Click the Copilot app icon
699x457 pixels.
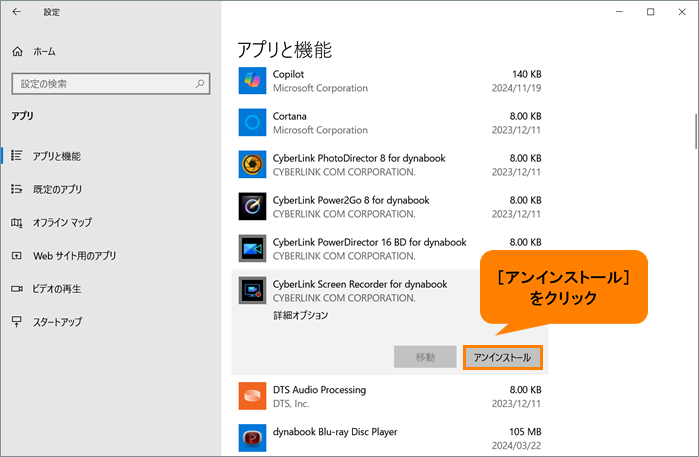(252, 81)
